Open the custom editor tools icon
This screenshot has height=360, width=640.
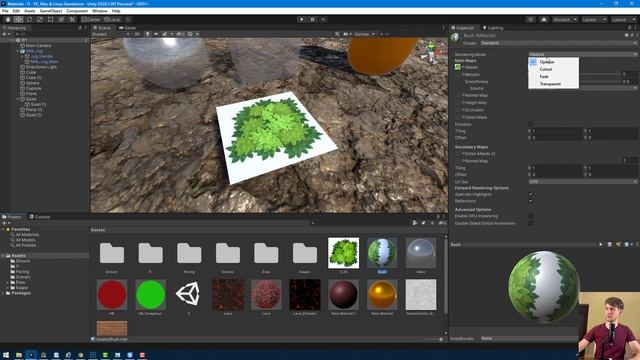pos(72,19)
